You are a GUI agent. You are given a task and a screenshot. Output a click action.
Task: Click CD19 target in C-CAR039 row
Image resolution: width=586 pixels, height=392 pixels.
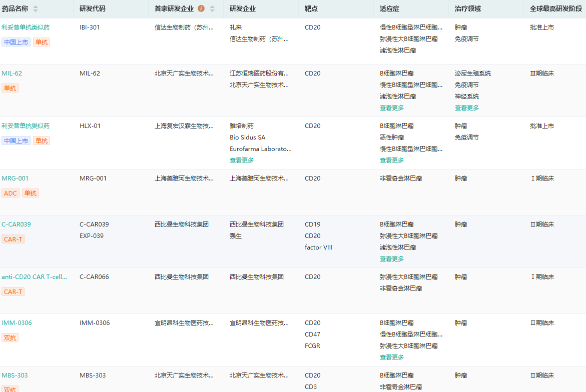312,224
